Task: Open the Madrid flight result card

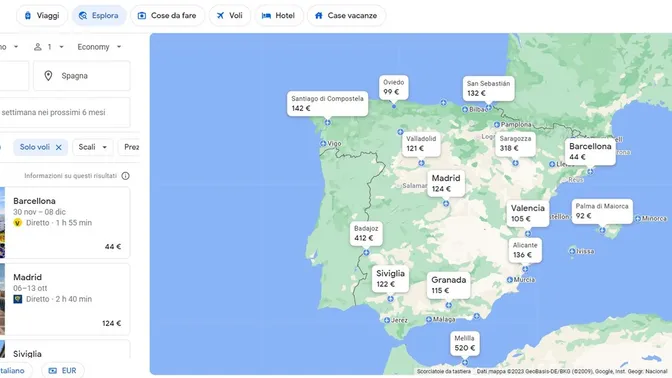Action: [x=65, y=299]
